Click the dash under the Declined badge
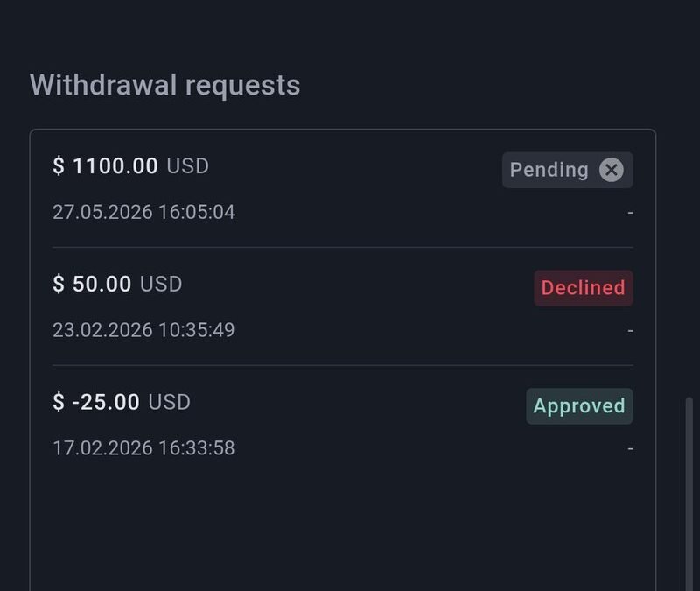 [x=630, y=331]
